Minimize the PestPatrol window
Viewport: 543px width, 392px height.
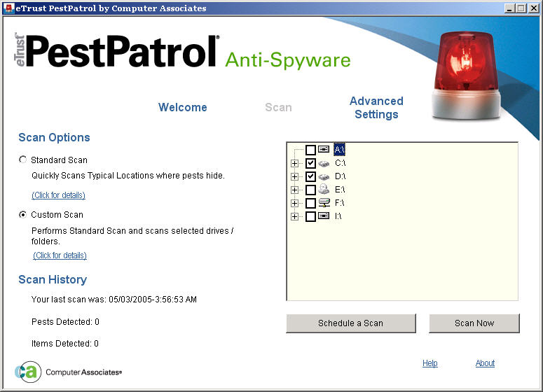click(x=509, y=8)
